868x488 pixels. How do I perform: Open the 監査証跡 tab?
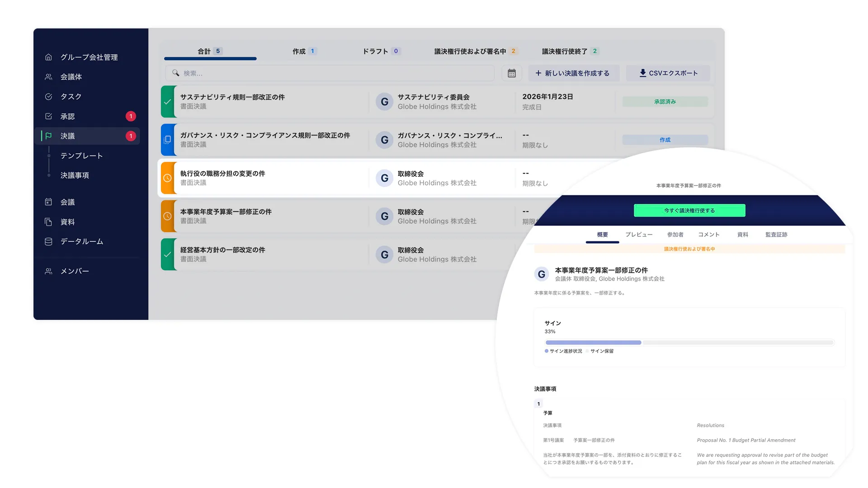(776, 235)
